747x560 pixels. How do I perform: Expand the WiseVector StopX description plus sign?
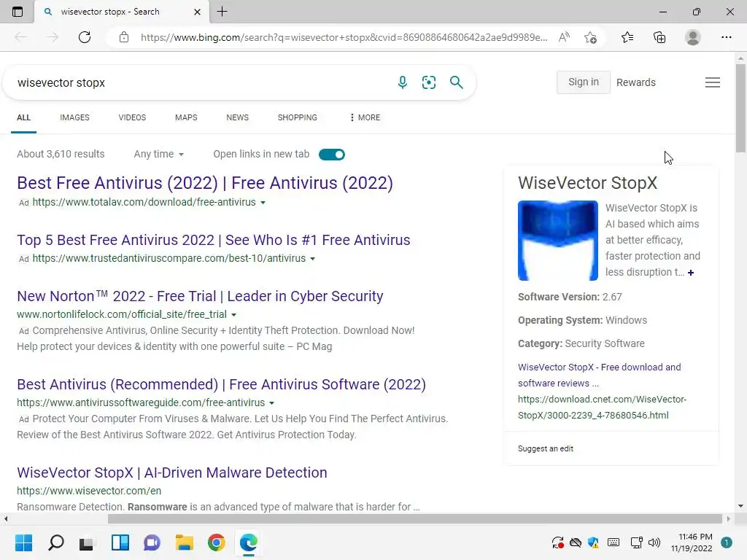pos(691,273)
